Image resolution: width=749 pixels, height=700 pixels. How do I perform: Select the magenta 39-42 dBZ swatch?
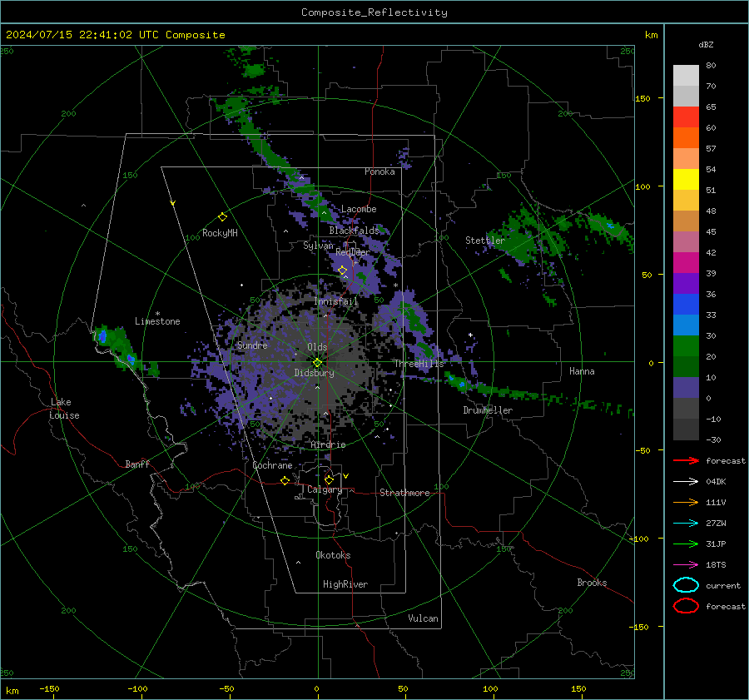[686, 263]
